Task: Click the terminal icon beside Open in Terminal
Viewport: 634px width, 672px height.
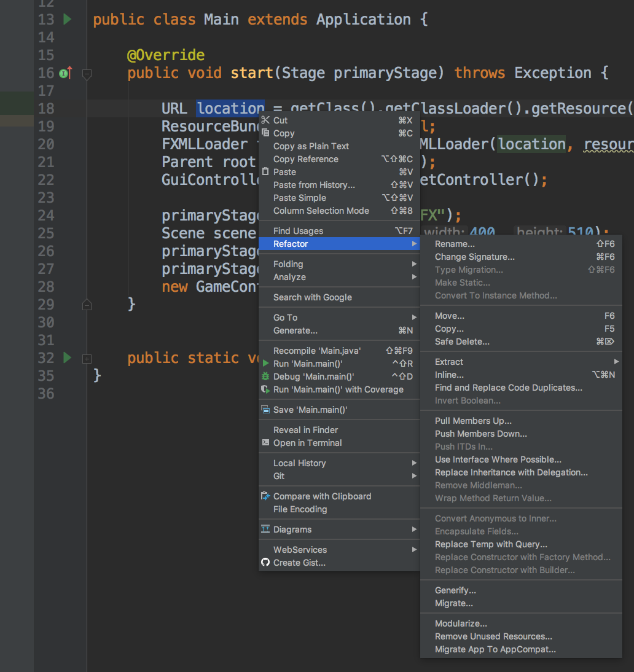Action: [266, 442]
